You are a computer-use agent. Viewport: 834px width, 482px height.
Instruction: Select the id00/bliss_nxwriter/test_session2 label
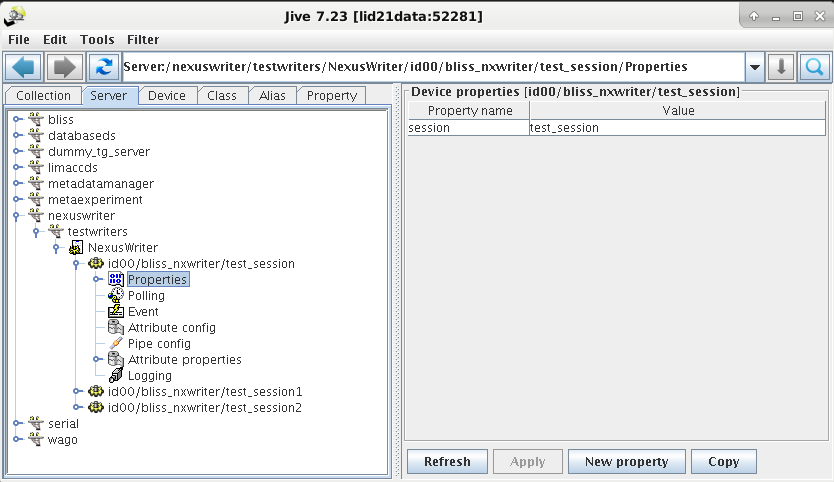tap(205, 408)
